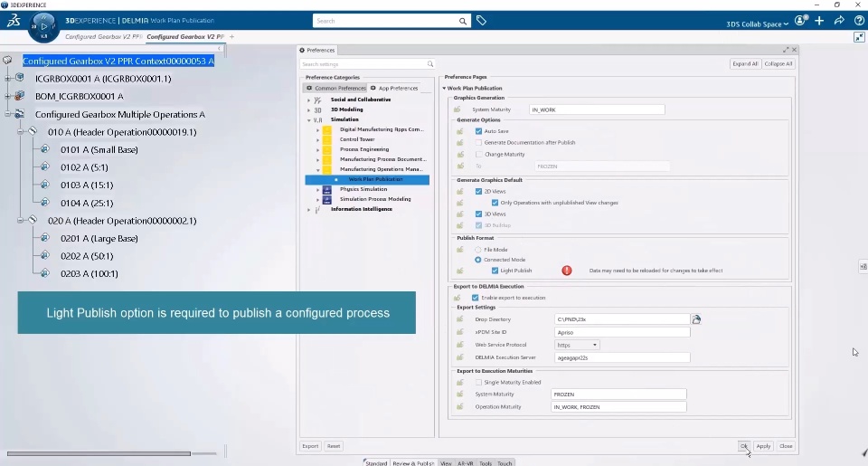Click the BOM_ICGRBOX0001 A node icon
This screenshot has width=868, height=466.
point(20,96)
